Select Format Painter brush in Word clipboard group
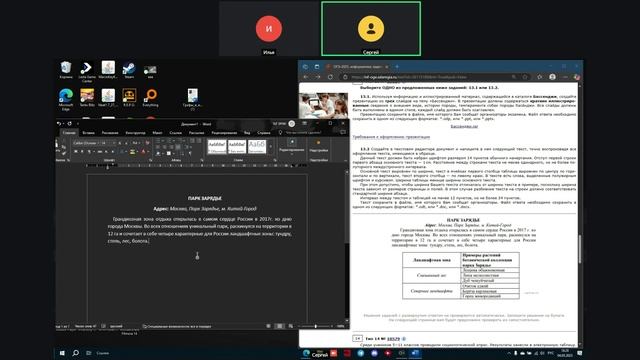This screenshot has height=360, width=640. point(64,153)
